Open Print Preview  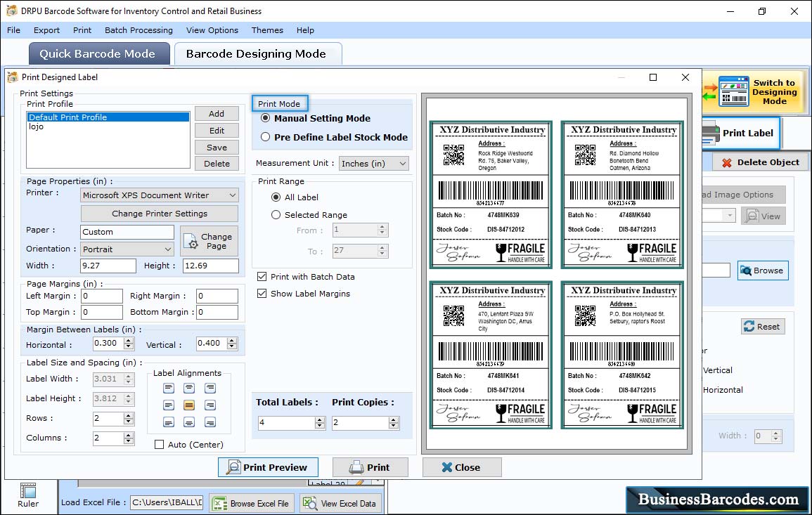click(269, 467)
